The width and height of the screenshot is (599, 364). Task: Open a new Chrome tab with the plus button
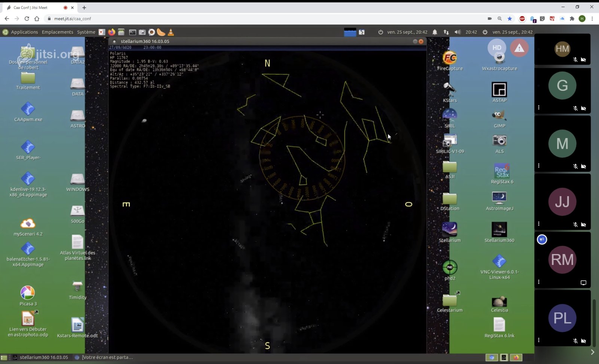tap(84, 7)
